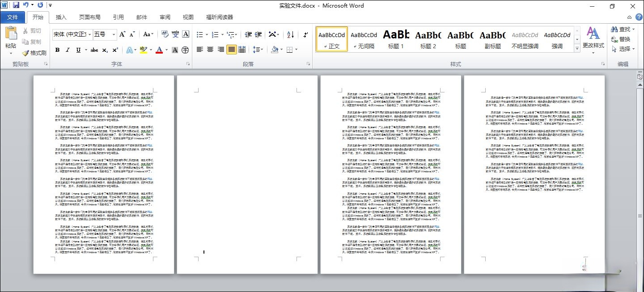The width and height of the screenshot is (644, 292).
Task: Toggle underline formatting
Action: [x=79, y=50]
